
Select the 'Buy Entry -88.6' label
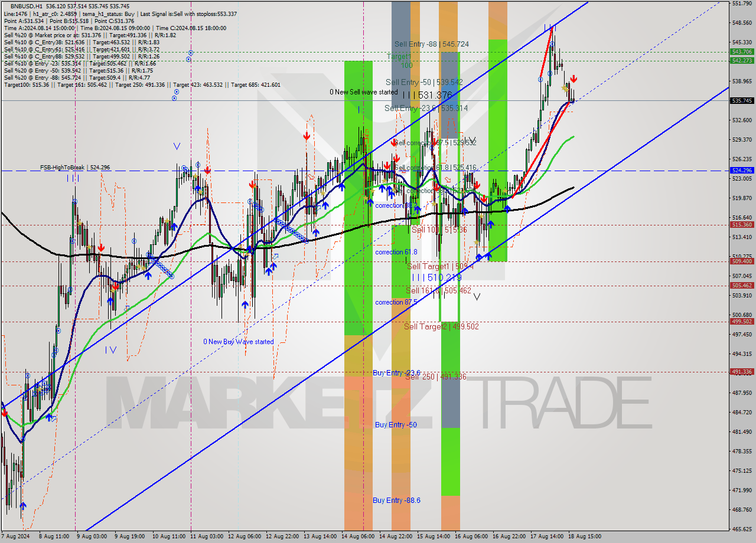396,501
